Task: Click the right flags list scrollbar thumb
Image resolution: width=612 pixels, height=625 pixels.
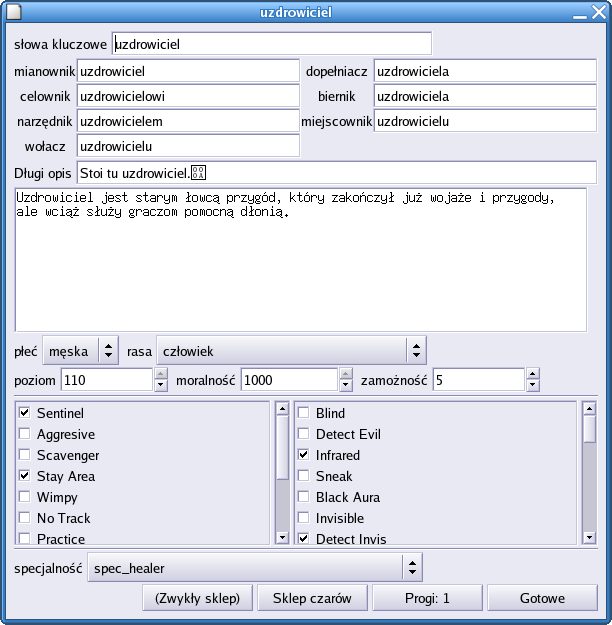Action: pyautogui.click(x=589, y=429)
